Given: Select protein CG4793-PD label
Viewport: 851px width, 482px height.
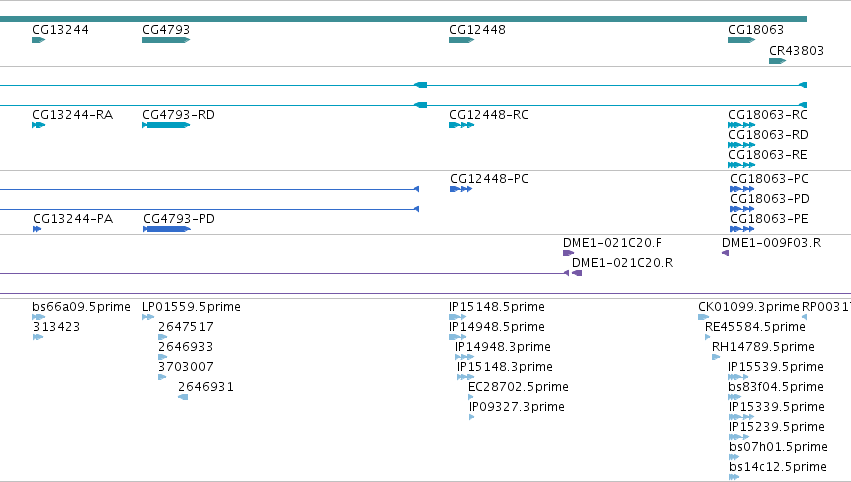Looking at the screenshot, I should 179,219.
